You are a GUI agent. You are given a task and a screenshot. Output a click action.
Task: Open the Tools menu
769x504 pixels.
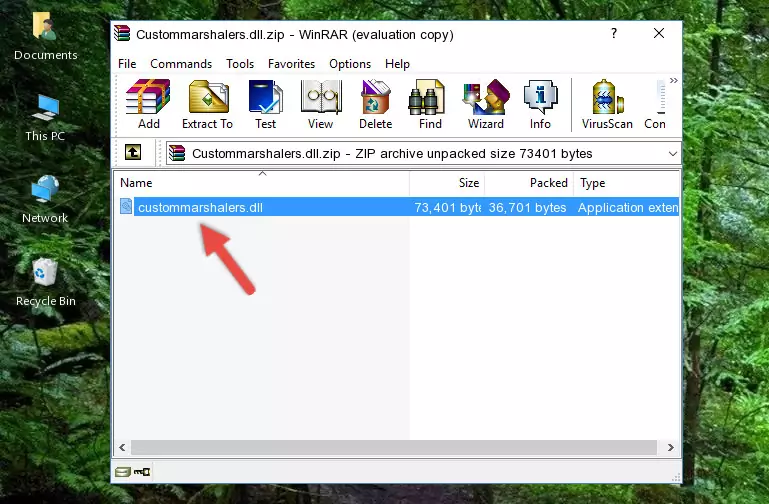point(240,64)
